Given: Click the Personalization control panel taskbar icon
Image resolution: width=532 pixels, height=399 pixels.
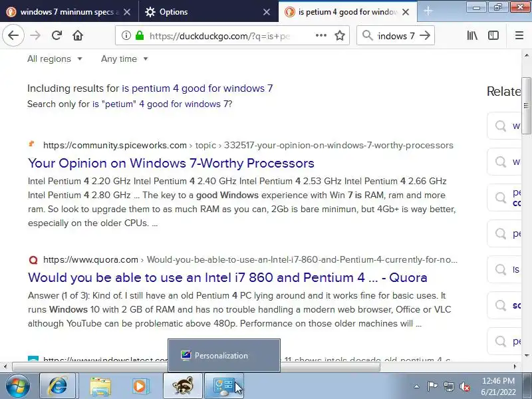Looking at the screenshot, I should click(224, 386).
